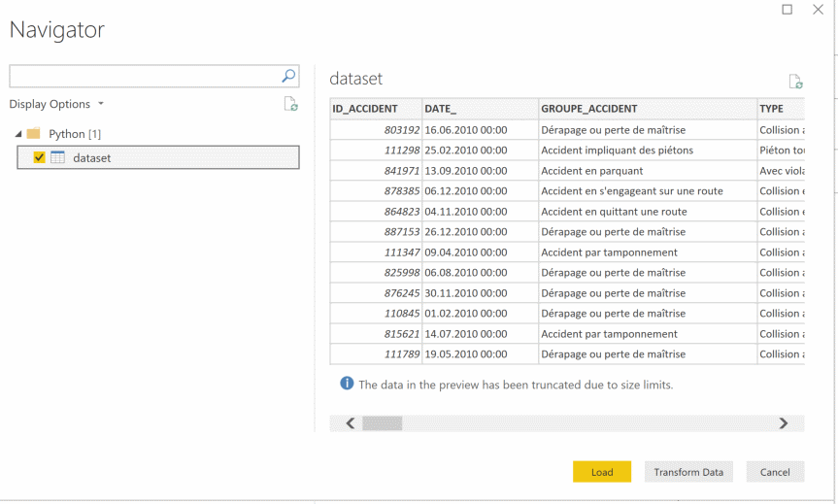Click the cell with ID 110845
Image resolution: width=838 pixels, height=504 pixels.
point(376,314)
